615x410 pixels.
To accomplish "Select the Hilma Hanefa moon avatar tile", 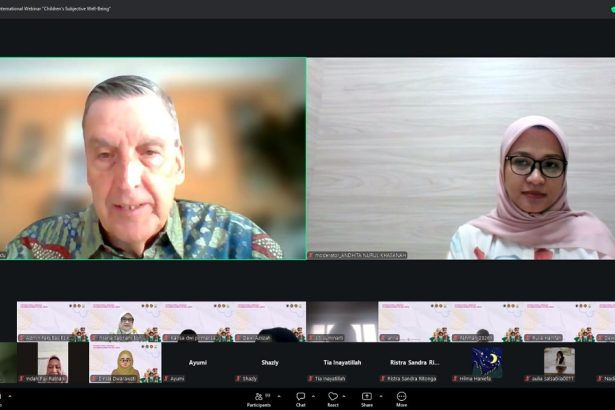I will tap(487, 362).
